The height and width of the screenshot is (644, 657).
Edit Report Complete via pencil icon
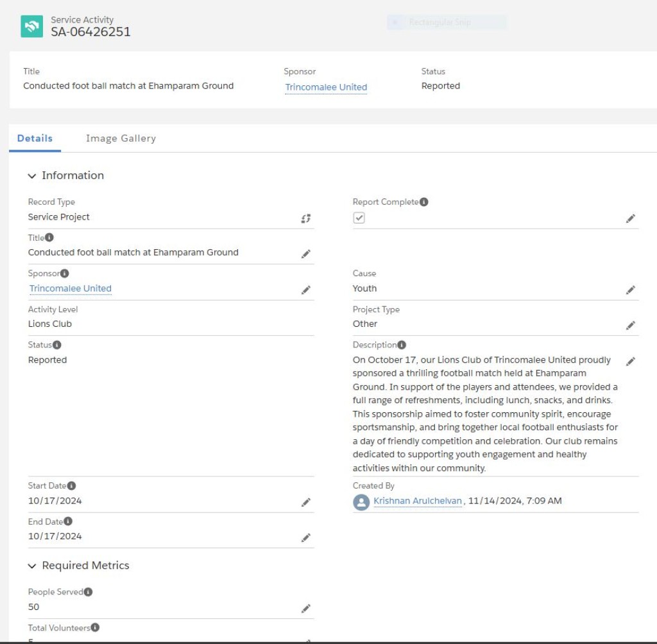click(x=631, y=218)
